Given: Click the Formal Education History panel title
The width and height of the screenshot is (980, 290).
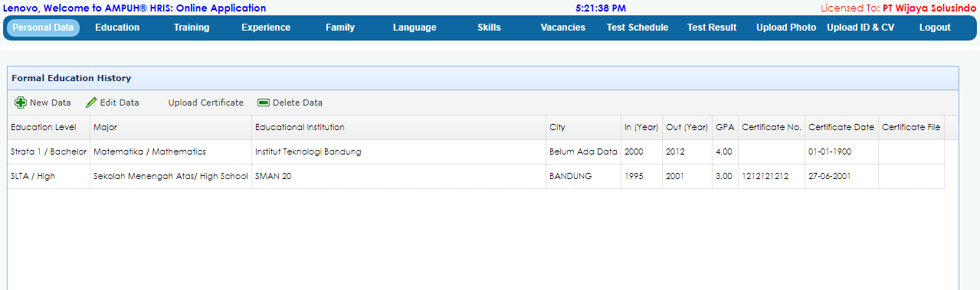Looking at the screenshot, I should point(71,78).
